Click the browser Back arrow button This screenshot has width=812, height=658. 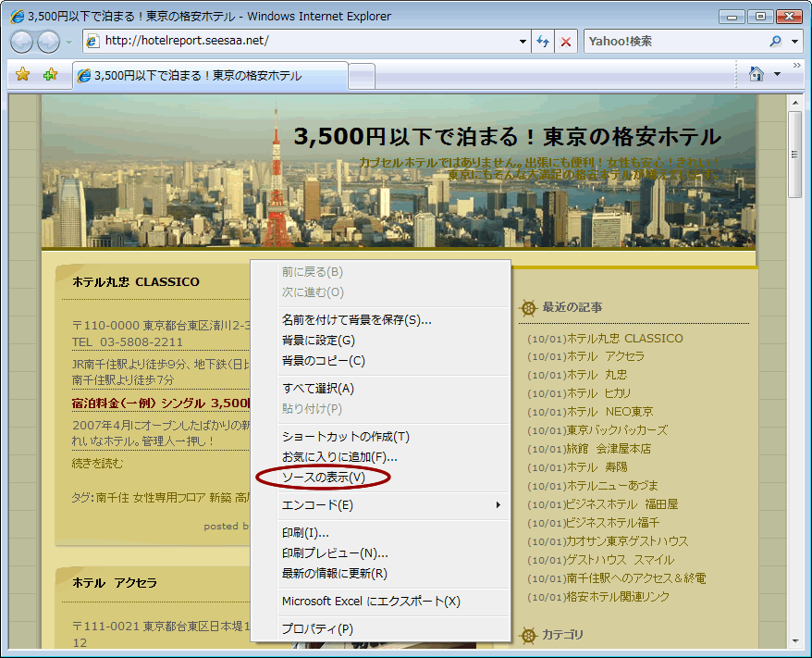coord(22,42)
